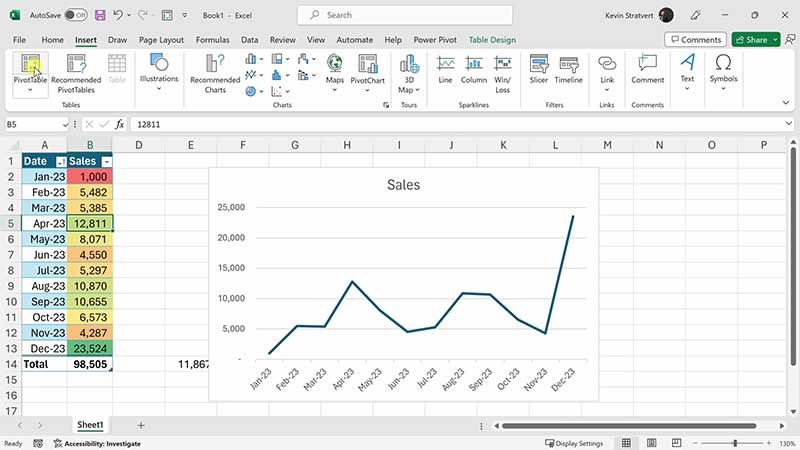Click in the Search box
Viewport: 800px width, 450px height.
(x=405, y=15)
